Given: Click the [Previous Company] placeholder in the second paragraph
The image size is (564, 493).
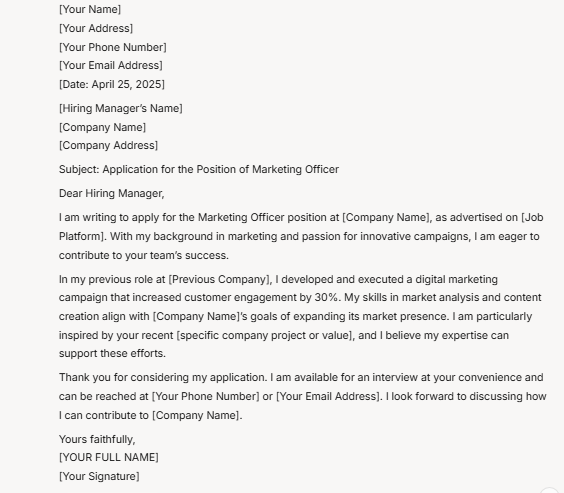Looking at the screenshot, I should 219,279.
